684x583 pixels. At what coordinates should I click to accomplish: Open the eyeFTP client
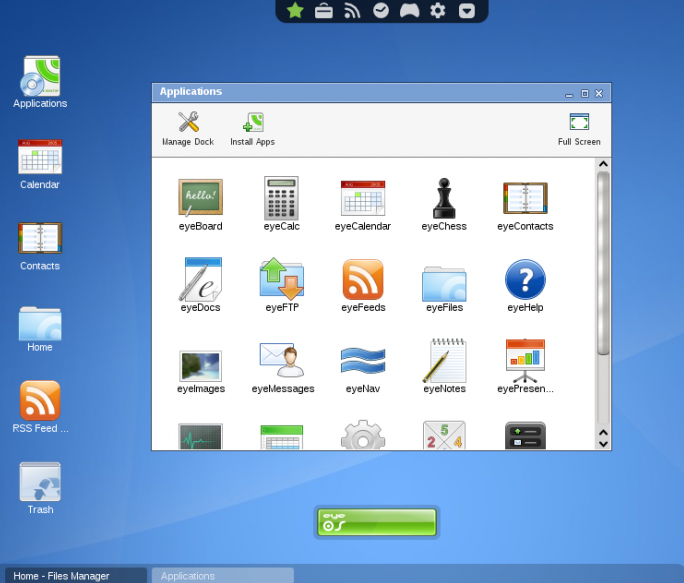282,281
